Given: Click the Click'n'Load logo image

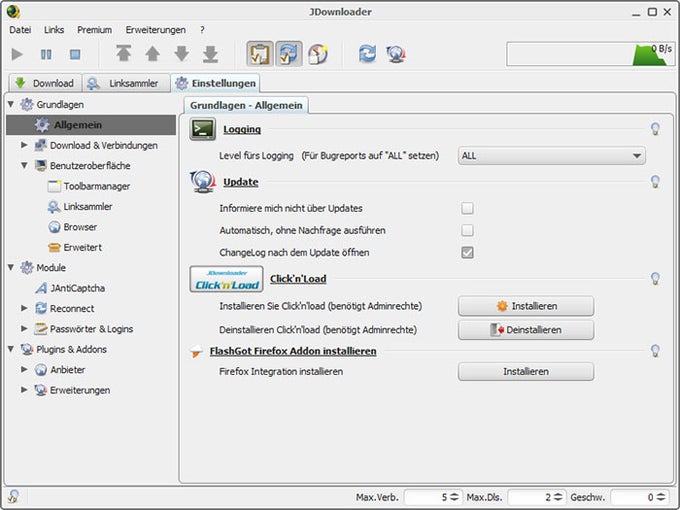Looking at the screenshot, I should 226,279.
